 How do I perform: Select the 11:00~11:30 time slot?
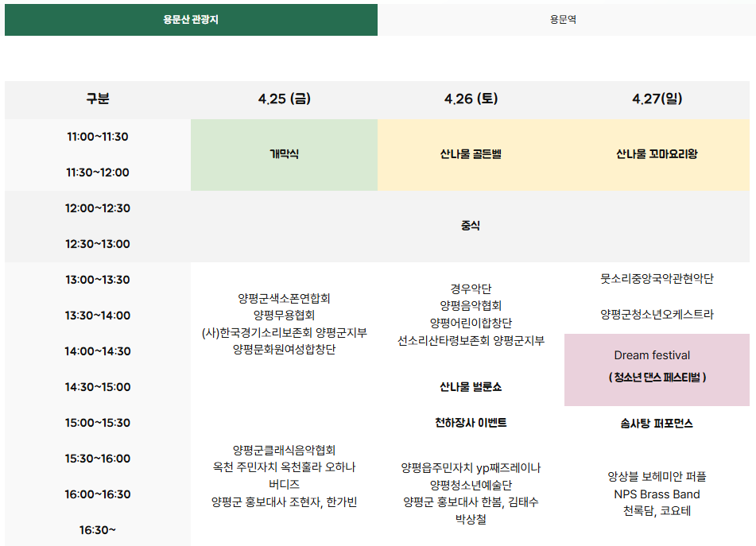[96, 137]
